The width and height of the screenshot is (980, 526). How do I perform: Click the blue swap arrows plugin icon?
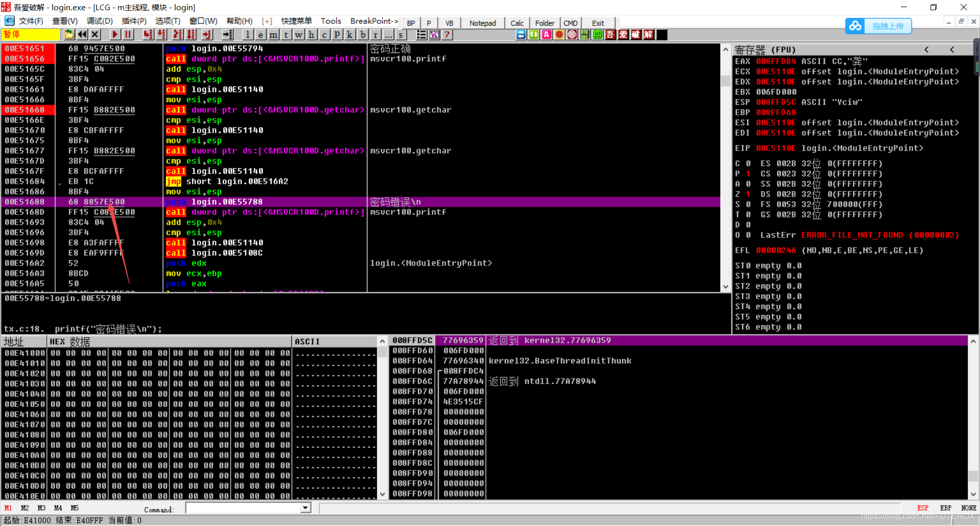(x=521, y=34)
